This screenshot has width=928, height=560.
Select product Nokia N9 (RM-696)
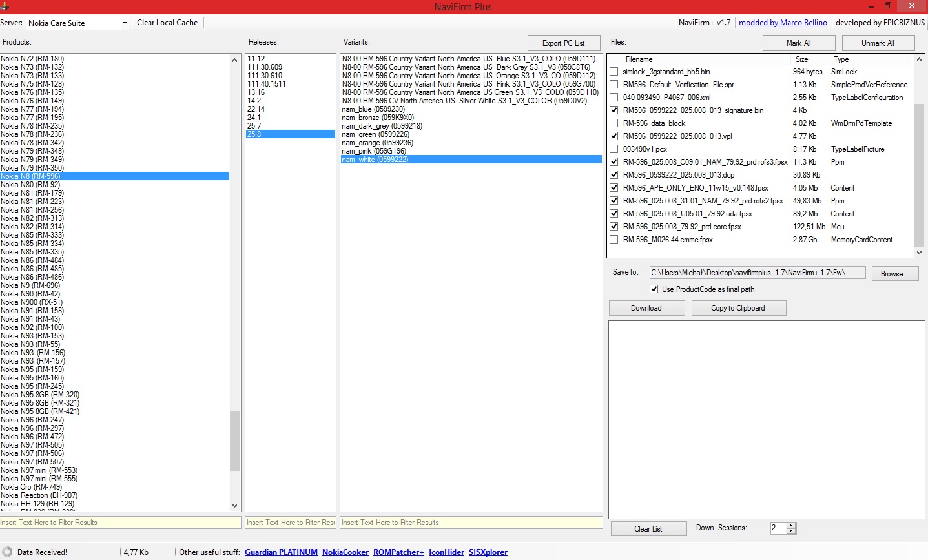click(114, 285)
